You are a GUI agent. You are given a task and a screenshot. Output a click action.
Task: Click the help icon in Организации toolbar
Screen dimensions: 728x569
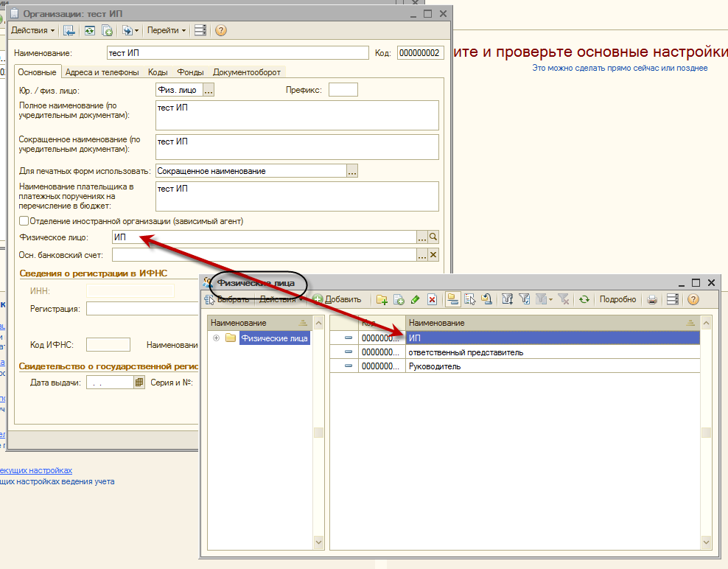coord(220,30)
